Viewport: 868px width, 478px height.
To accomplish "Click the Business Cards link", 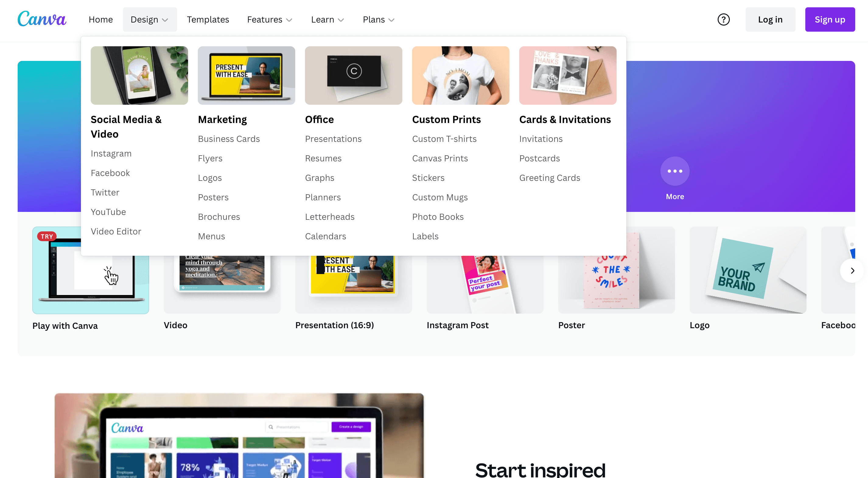I will coord(229,138).
